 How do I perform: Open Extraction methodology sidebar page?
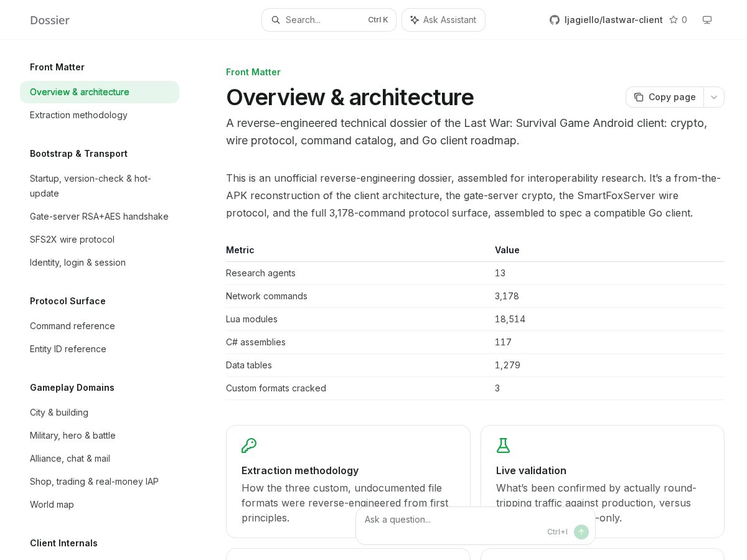100,115
